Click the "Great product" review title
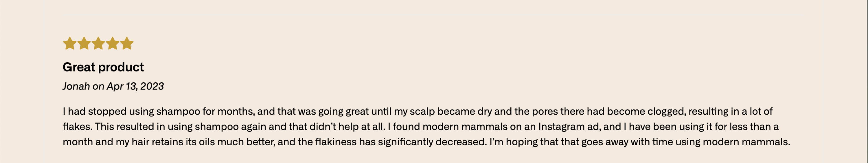Image resolution: width=868 pixels, height=163 pixels. [x=103, y=67]
